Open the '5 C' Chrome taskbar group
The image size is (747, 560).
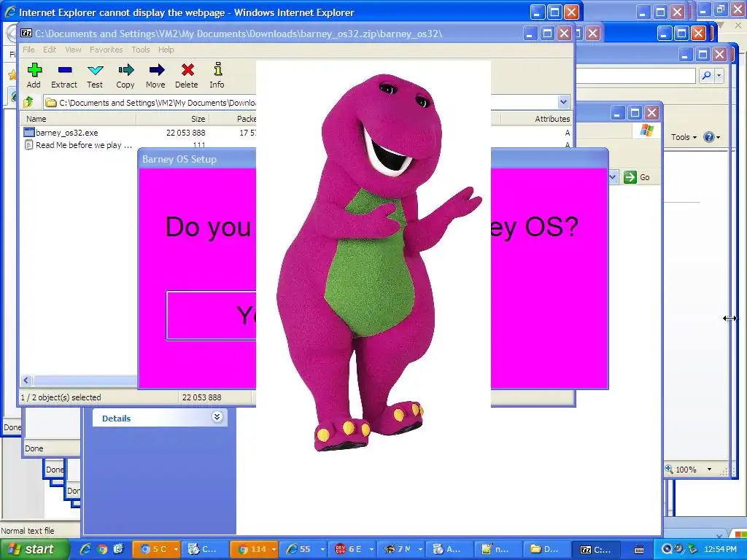pos(156,549)
